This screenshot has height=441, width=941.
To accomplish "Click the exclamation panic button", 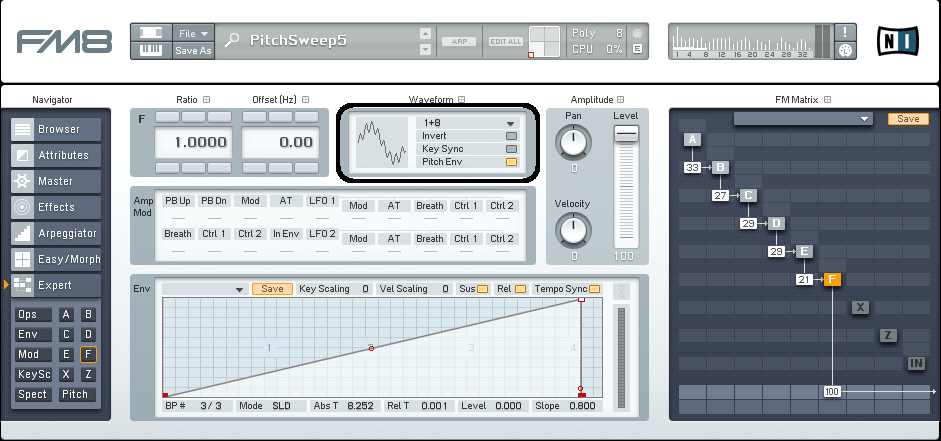I will click(846, 33).
